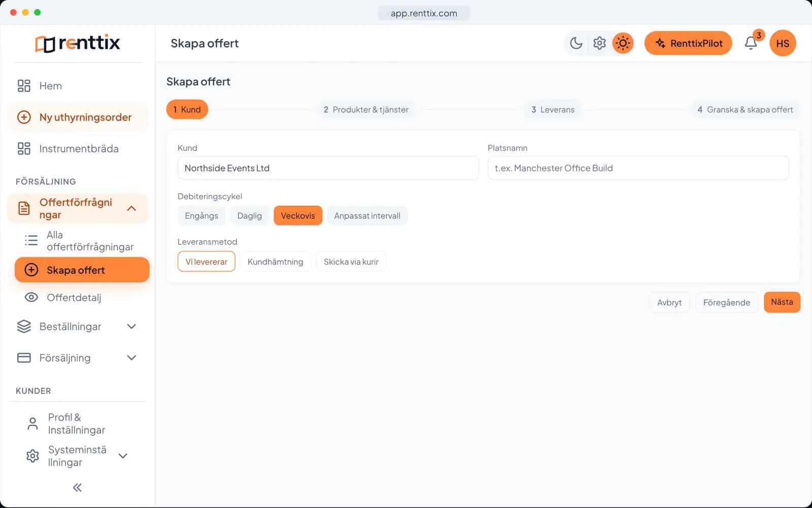Go to Hem in sidebar
This screenshot has width=812, height=508.
(x=78, y=86)
